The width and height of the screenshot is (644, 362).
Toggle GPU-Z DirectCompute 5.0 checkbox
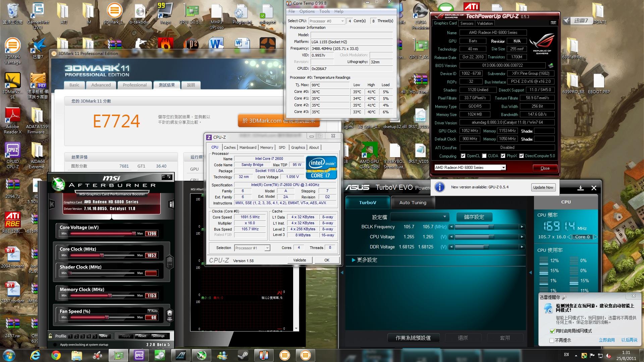pyautogui.click(x=521, y=156)
